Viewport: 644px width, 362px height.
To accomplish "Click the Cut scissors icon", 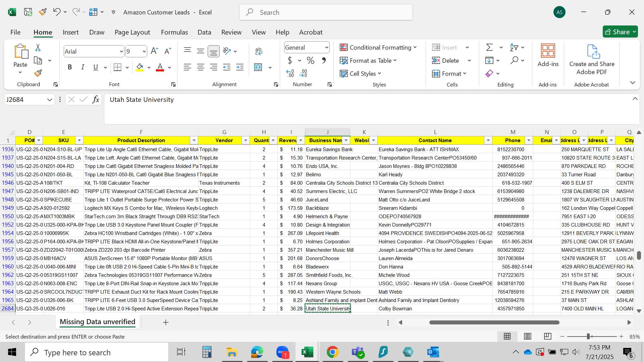I will (38, 48).
